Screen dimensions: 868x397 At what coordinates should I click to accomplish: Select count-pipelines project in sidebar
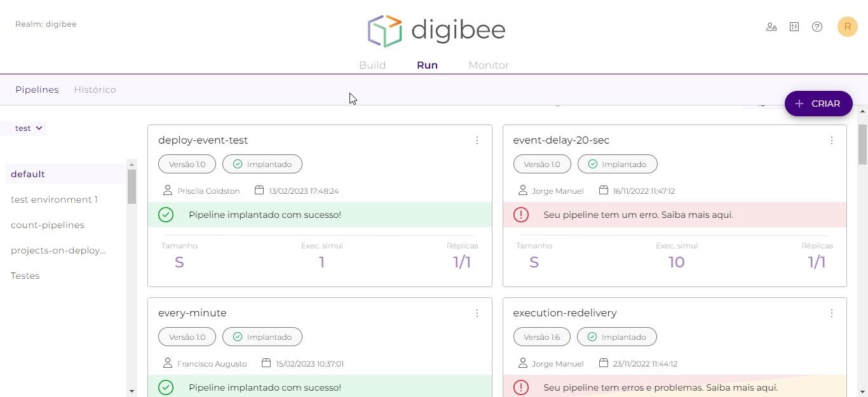click(x=48, y=225)
